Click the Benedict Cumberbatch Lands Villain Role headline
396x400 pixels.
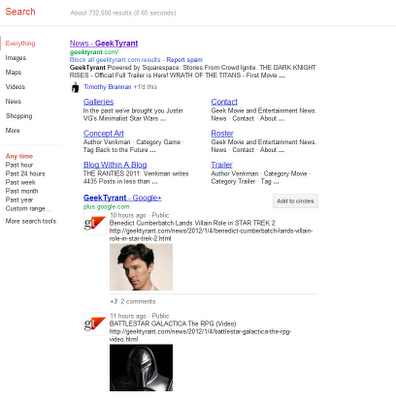[192, 223]
